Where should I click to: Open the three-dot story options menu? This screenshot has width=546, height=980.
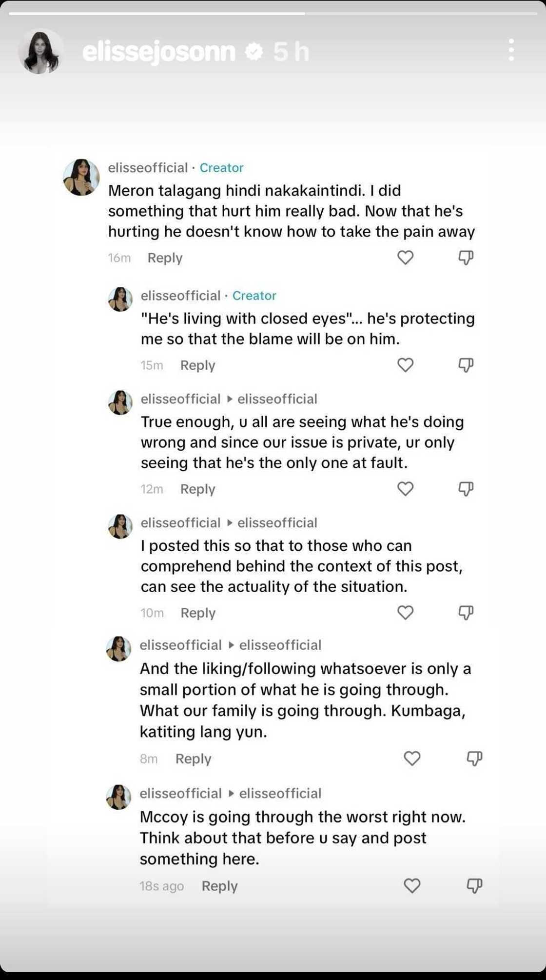tap(511, 50)
